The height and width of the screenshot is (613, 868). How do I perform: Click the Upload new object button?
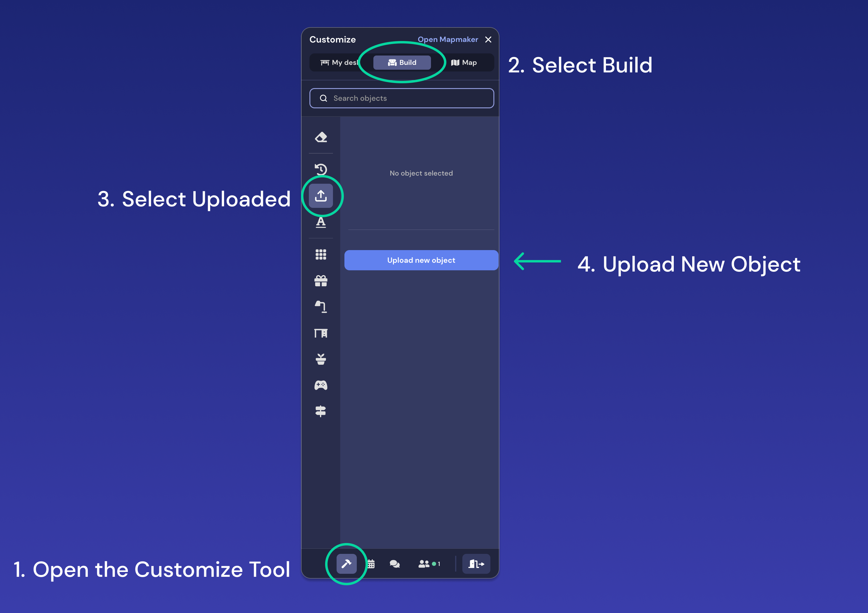(421, 260)
